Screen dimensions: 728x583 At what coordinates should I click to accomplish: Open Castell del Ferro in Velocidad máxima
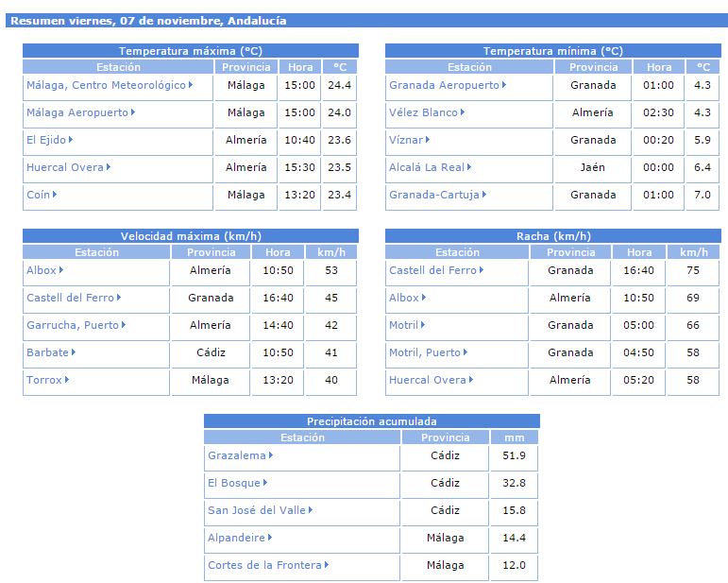pos(74,298)
